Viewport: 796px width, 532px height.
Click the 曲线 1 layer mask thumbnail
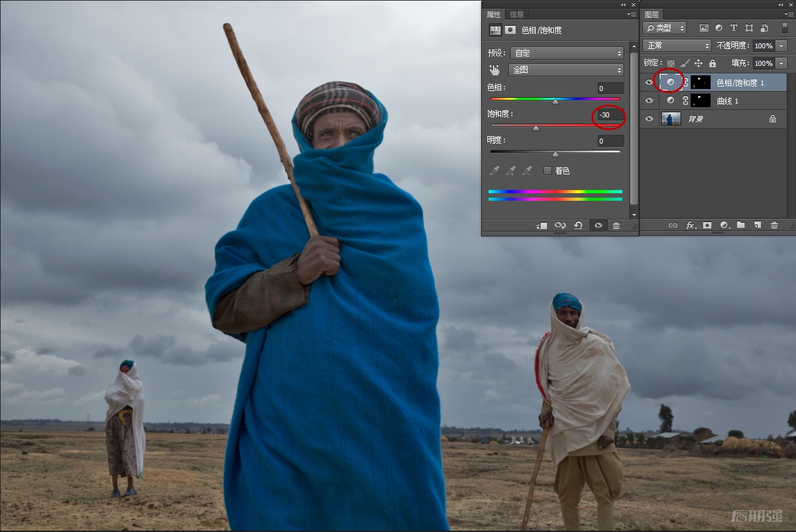click(x=701, y=100)
